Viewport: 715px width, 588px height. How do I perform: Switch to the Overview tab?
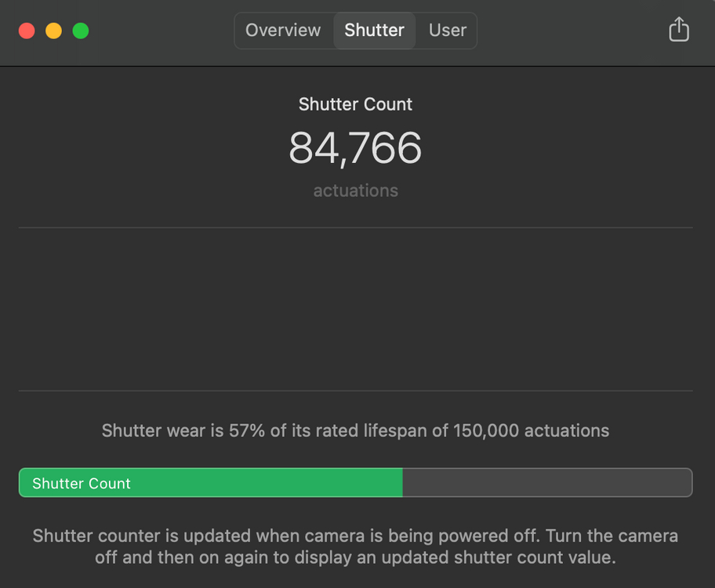283,31
